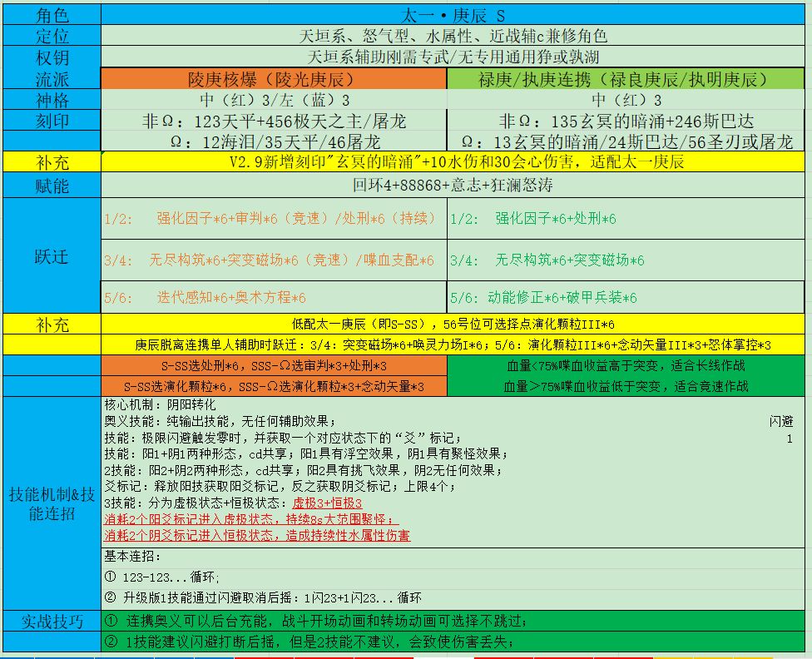Select the 神格 label cell

coord(52,100)
